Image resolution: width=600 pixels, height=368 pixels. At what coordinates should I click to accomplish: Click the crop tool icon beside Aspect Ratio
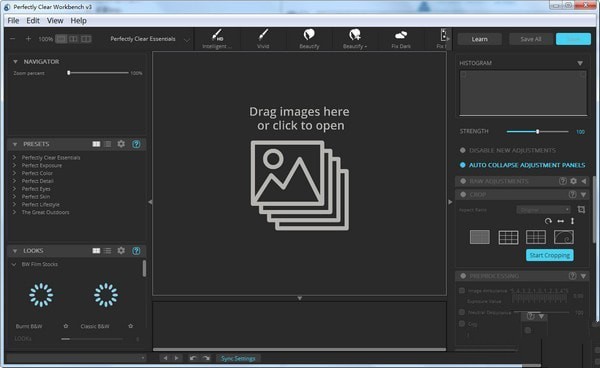[x=581, y=209]
